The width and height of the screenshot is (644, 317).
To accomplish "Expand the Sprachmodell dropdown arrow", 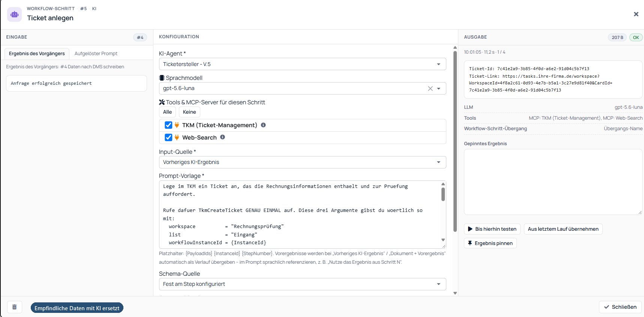I will click(438, 89).
